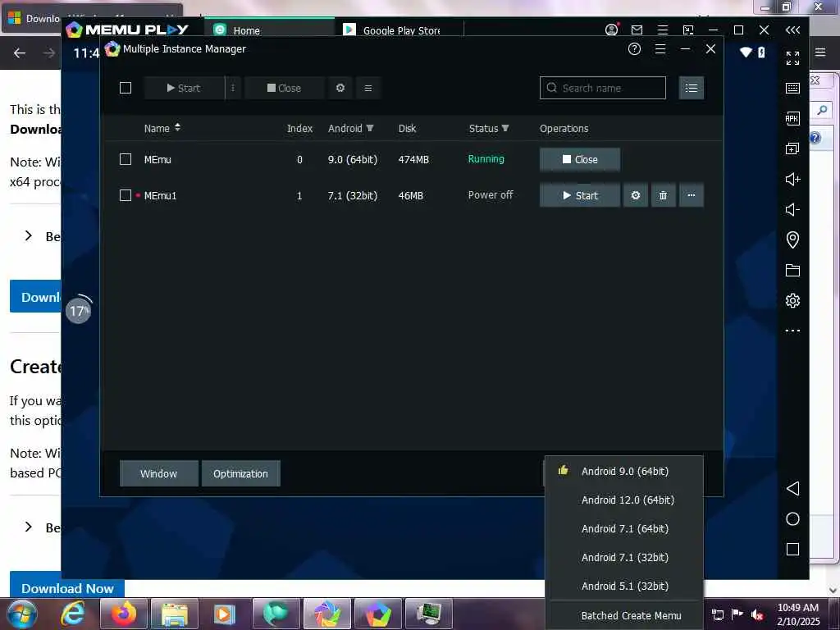This screenshot has height=630, width=840.
Task: Expand first collapsed section on webpage
Action: click(x=29, y=235)
